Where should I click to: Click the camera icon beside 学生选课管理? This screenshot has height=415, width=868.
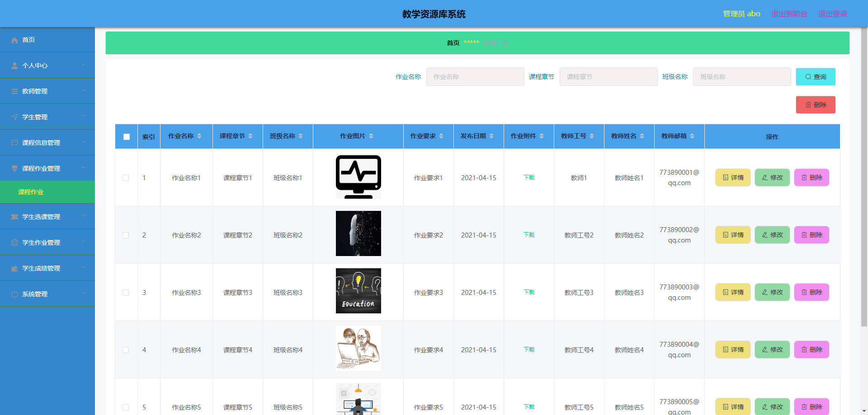coord(14,217)
